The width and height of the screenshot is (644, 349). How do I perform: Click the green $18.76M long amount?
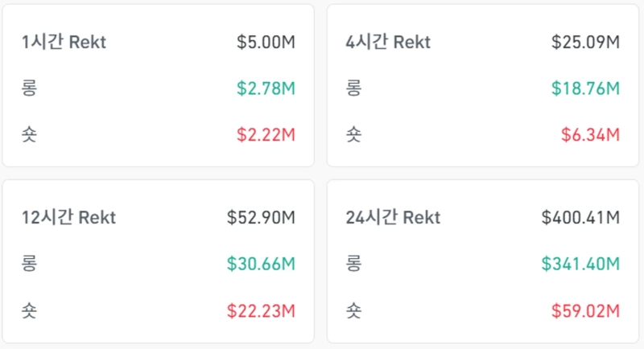pyautogui.click(x=585, y=88)
